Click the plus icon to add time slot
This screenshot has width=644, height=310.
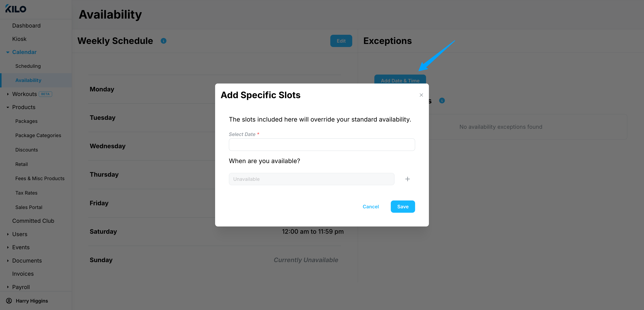click(x=407, y=179)
